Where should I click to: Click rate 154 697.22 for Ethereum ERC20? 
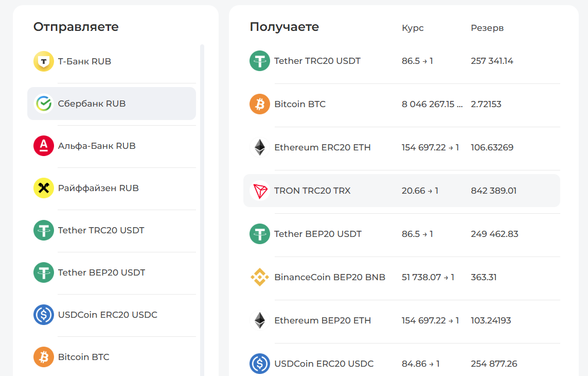point(430,147)
